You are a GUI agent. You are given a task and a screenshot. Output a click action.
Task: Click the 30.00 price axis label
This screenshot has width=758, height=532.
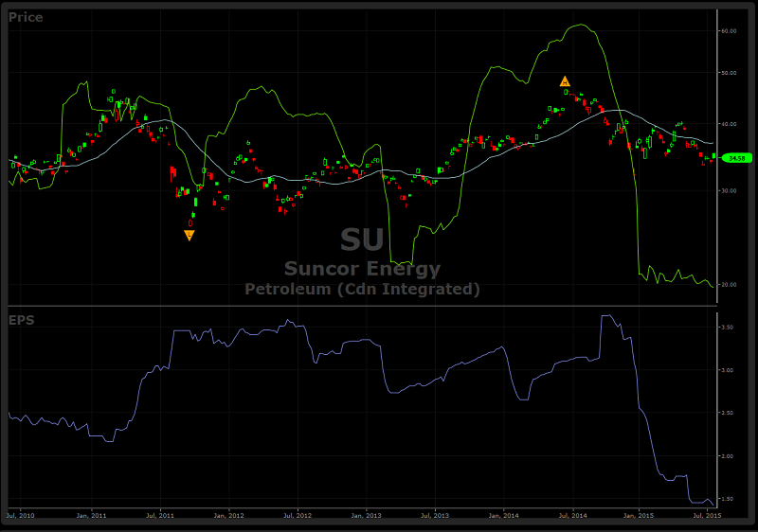pos(729,190)
